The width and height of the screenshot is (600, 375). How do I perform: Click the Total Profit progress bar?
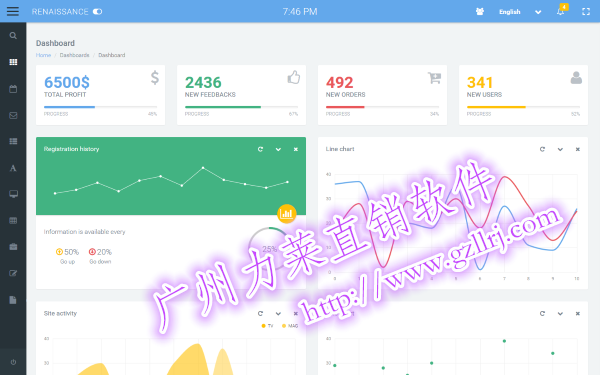[x=100, y=107]
